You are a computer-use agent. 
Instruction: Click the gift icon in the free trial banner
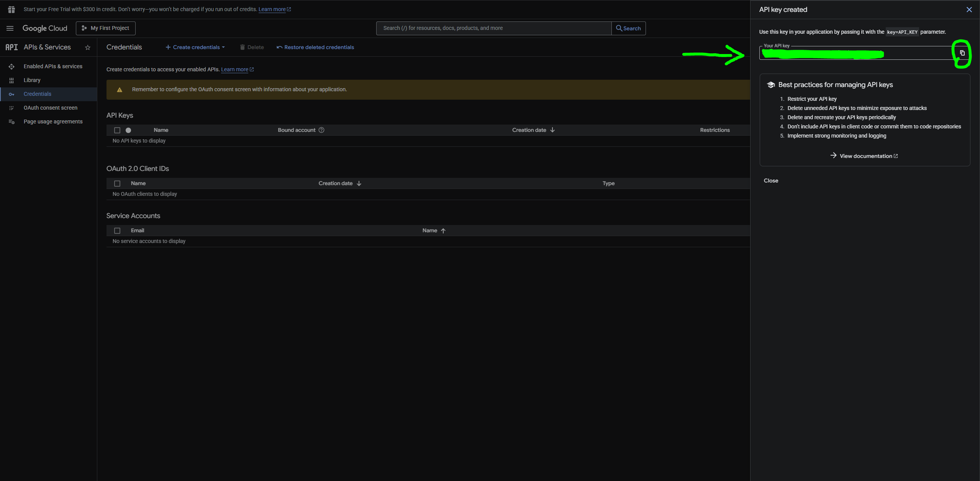(11, 9)
